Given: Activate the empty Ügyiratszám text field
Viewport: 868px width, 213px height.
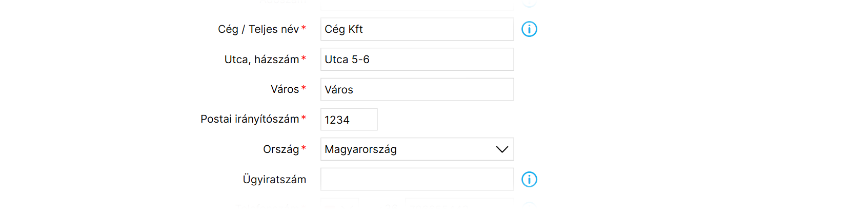Looking at the screenshot, I should pos(417,180).
